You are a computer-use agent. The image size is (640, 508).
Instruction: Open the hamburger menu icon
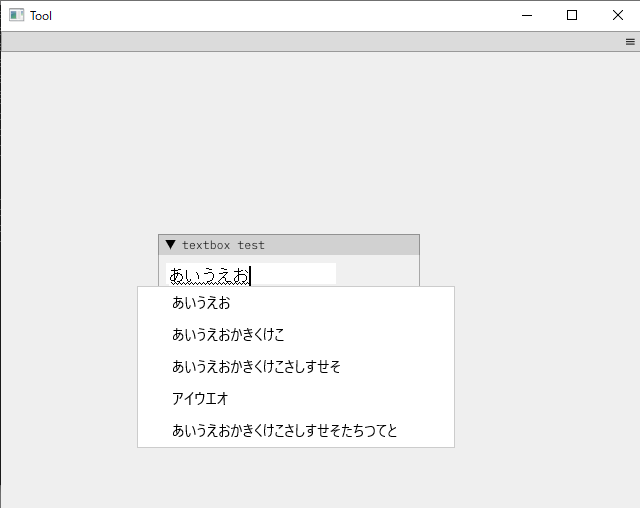[x=630, y=42]
